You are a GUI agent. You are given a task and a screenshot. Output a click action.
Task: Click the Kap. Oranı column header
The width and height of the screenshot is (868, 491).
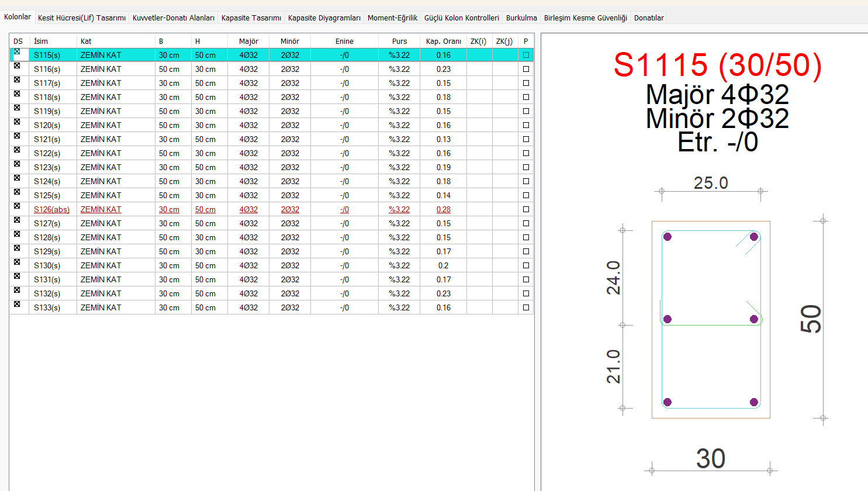click(x=443, y=41)
